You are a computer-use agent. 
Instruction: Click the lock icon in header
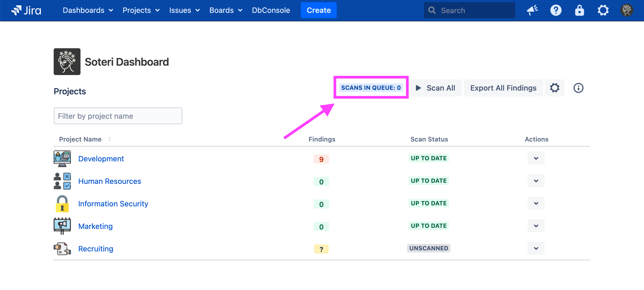coord(579,10)
